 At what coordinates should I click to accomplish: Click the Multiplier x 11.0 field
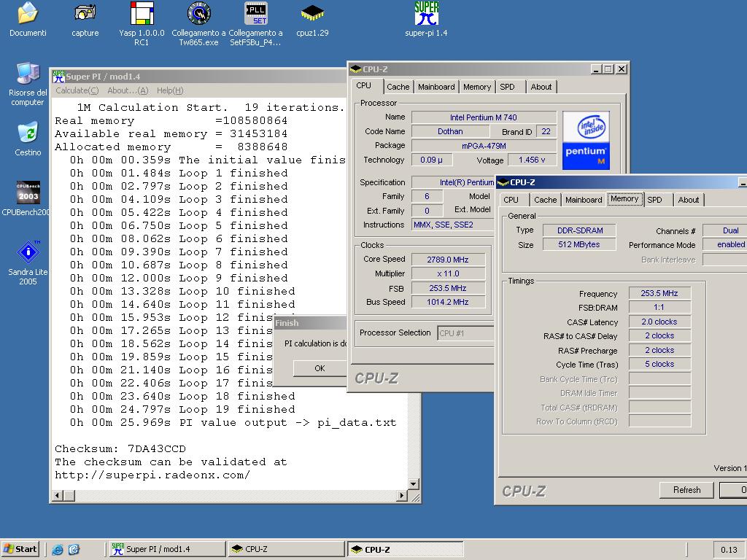click(x=448, y=274)
